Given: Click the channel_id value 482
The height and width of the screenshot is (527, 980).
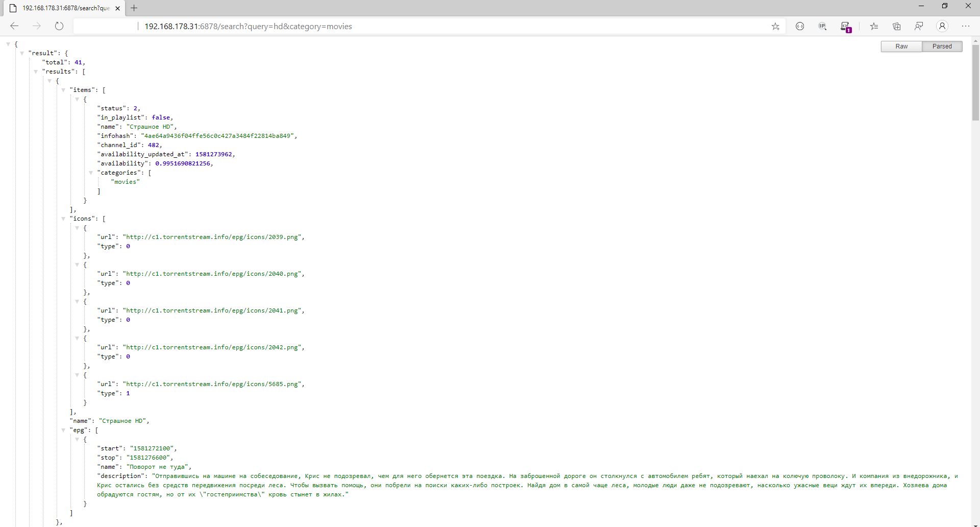Looking at the screenshot, I should 153,146.
